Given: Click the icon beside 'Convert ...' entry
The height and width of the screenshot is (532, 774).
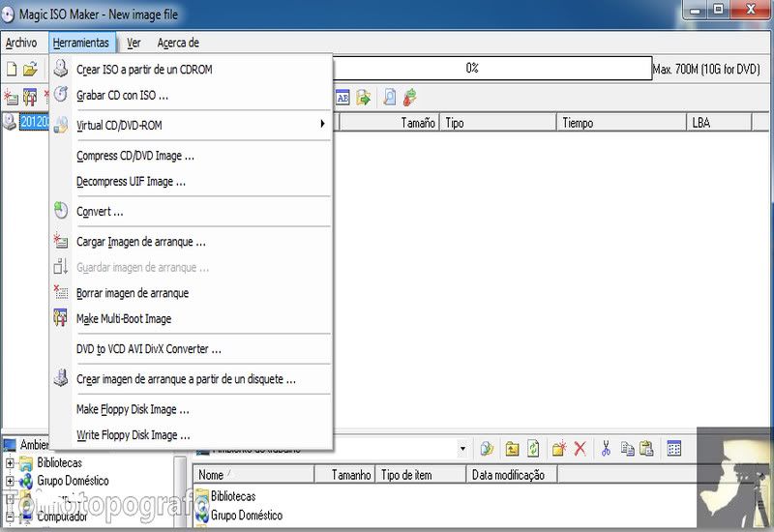Looking at the screenshot, I should tap(61, 211).
